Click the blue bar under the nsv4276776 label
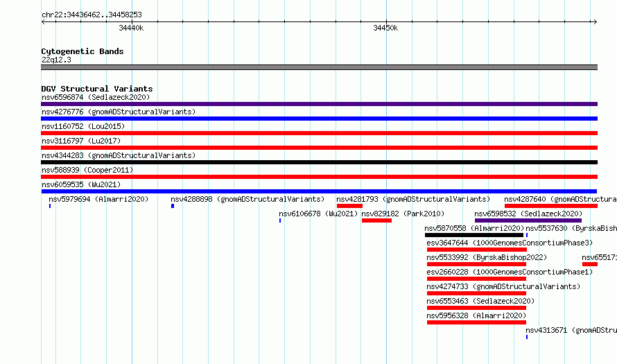Image resolution: width=617 pixels, height=364 pixels. click(x=319, y=119)
